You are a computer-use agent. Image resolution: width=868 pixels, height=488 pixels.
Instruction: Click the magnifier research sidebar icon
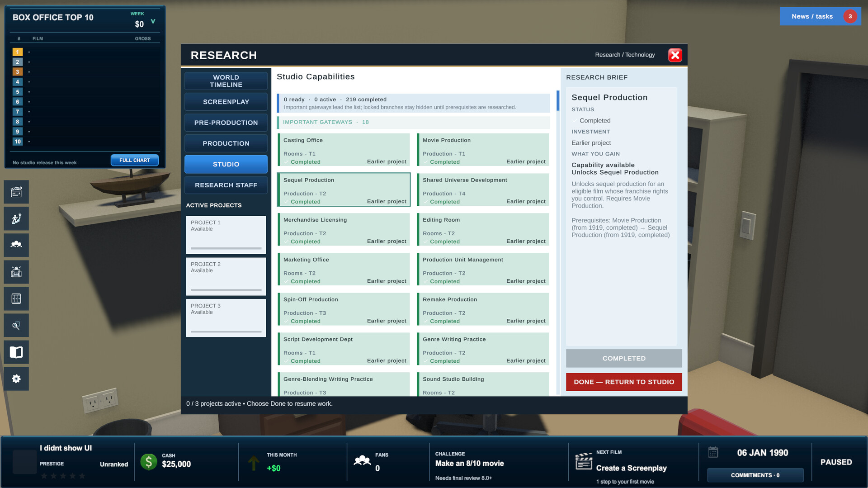coord(16,326)
